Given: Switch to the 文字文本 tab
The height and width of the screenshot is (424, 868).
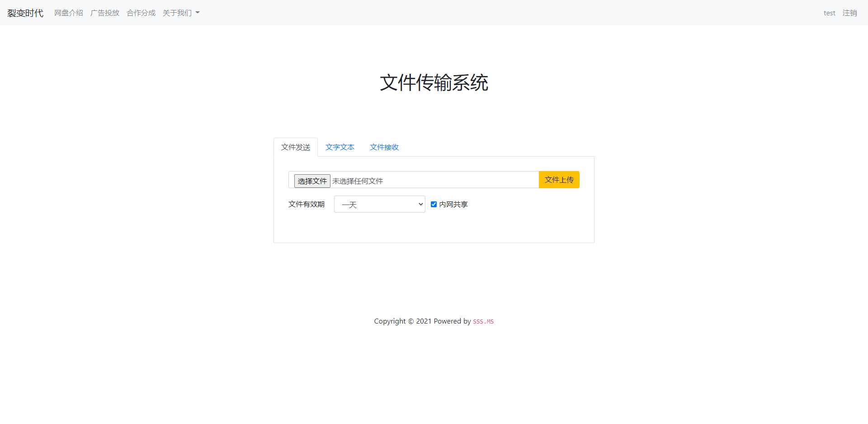Looking at the screenshot, I should point(340,147).
